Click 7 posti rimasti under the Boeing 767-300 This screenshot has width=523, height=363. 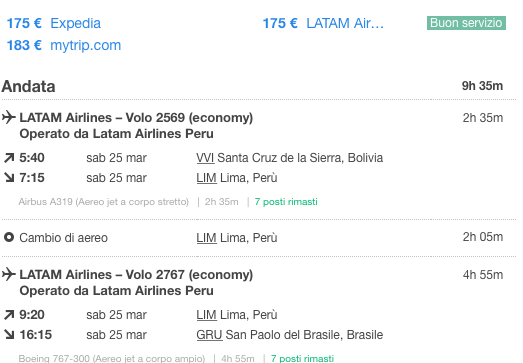pyautogui.click(x=302, y=358)
